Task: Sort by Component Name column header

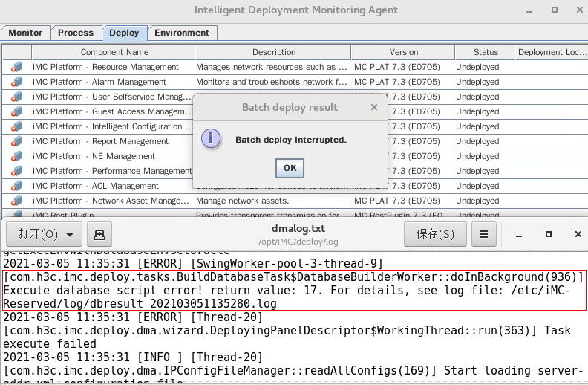Action: [114, 52]
